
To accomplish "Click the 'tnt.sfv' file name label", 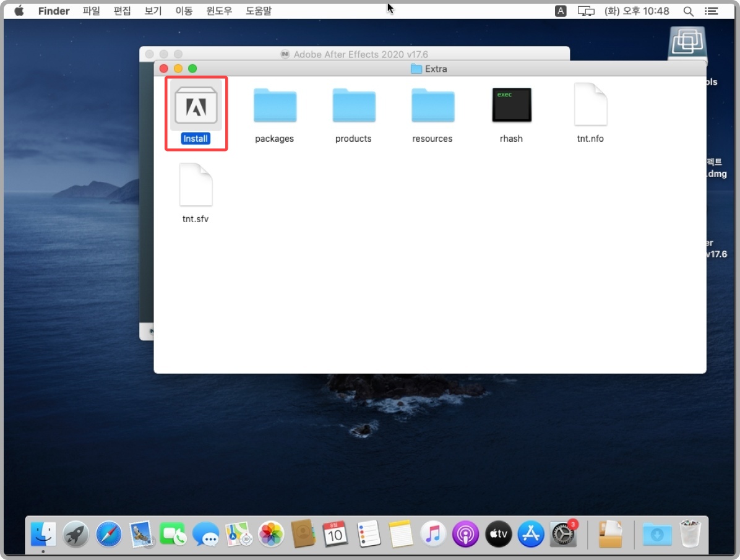I will point(196,218).
